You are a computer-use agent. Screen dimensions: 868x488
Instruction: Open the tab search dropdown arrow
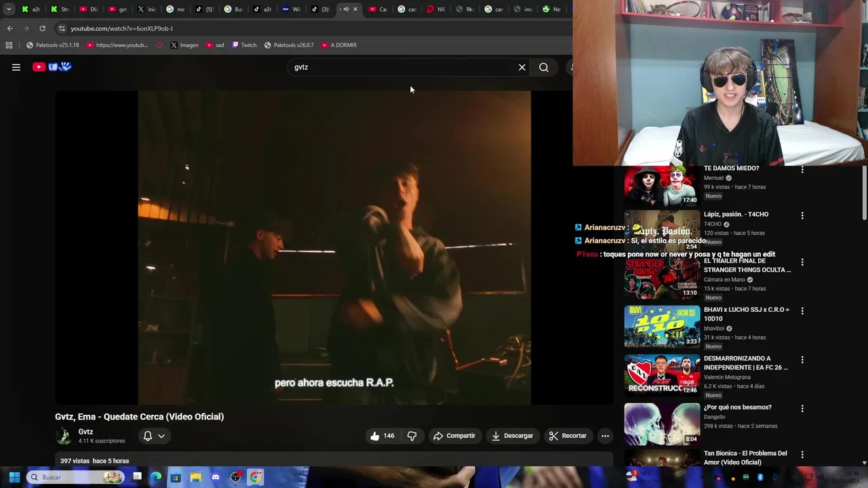click(9, 9)
